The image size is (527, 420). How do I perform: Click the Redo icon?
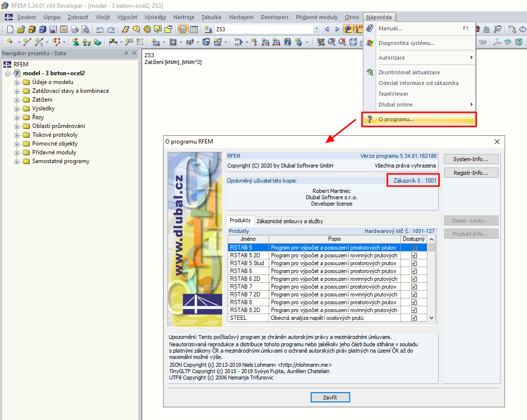(111, 29)
